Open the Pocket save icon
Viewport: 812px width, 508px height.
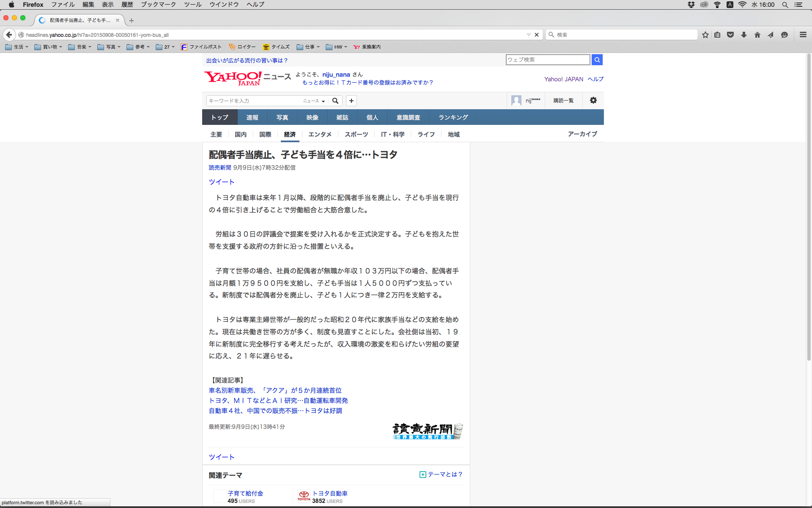pos(730,35)
